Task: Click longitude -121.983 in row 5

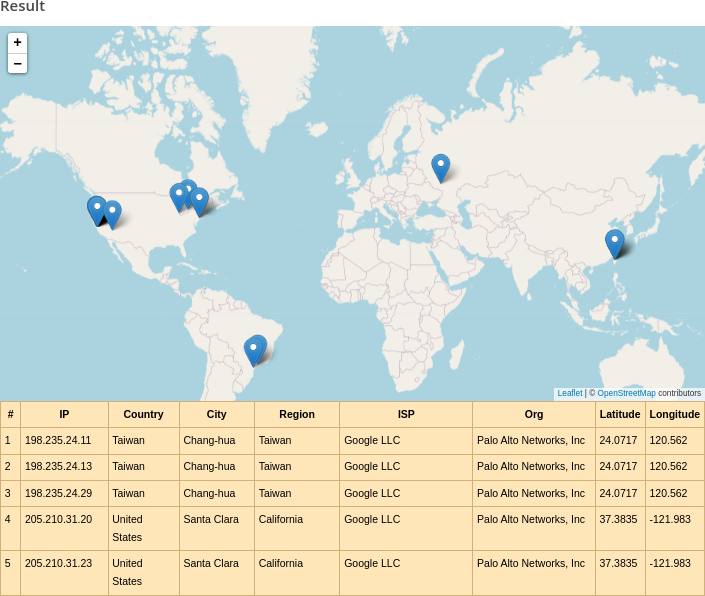Action: tap(670, 563)
